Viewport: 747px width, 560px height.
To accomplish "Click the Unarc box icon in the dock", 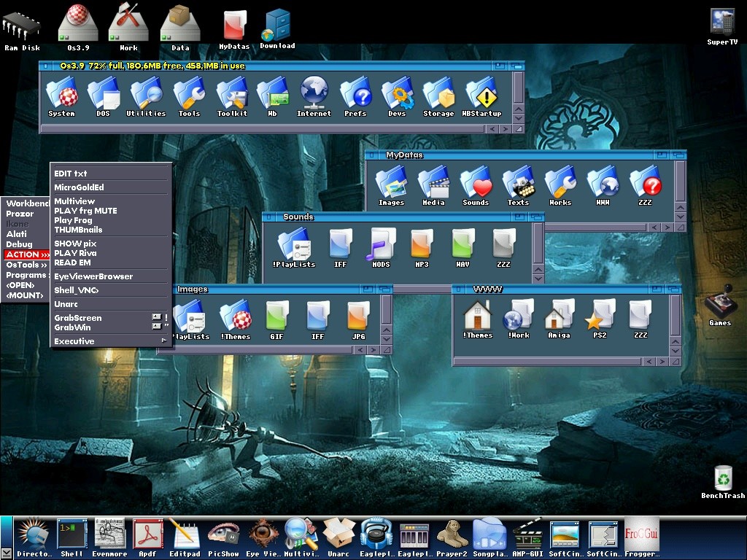I will click(338, 538).
